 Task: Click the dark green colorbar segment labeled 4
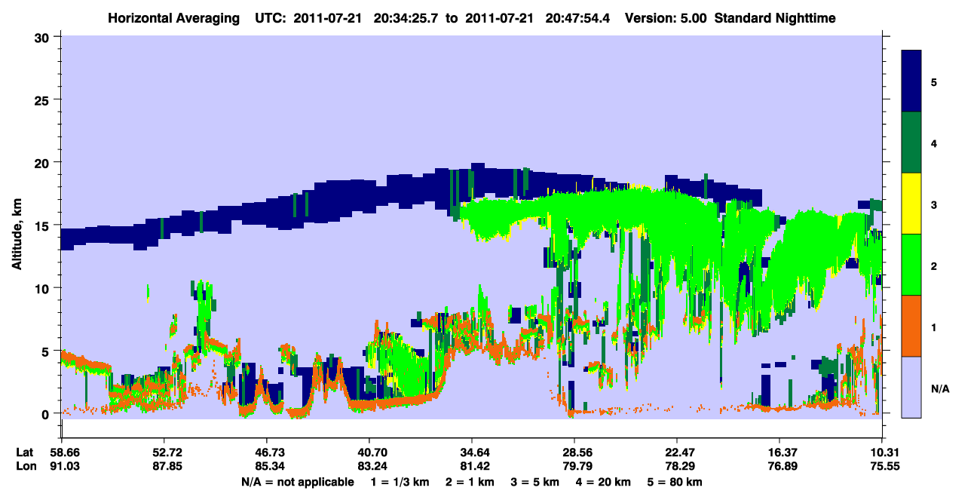click(x=911, y=143)
